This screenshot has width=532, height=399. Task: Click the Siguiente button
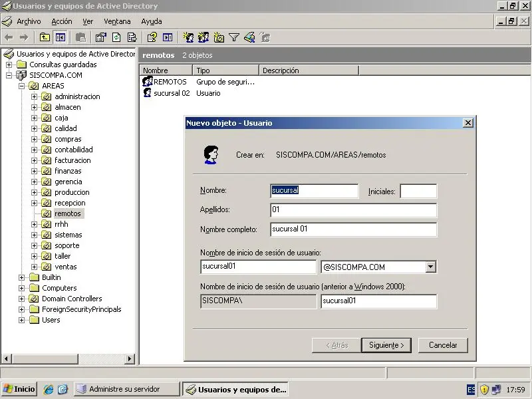[x=386, y=345]
